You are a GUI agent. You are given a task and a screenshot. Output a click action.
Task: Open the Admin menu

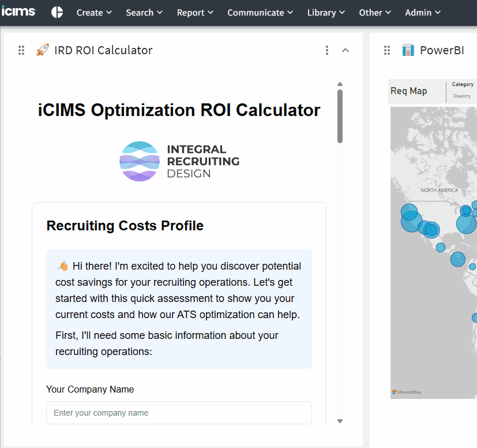click(423, 13)
